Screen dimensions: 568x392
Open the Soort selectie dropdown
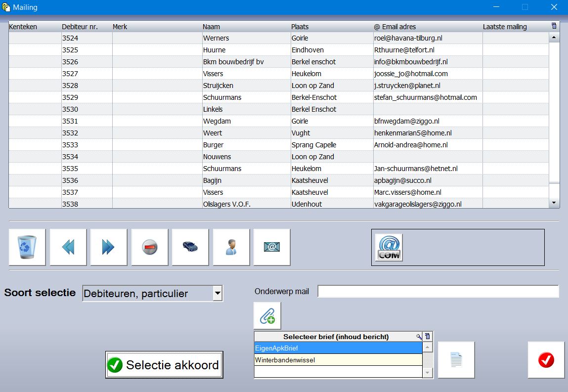(x=217, y=294)
